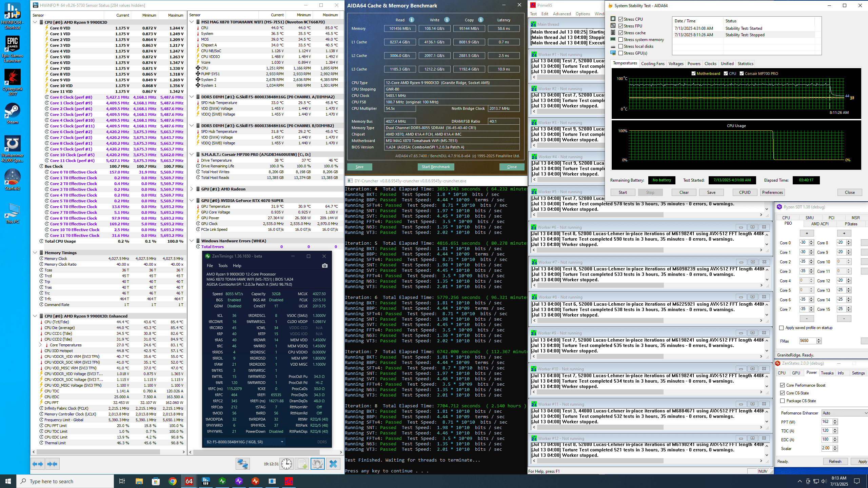
Task: Reset min/max values via clock icon
Action: 287,464
